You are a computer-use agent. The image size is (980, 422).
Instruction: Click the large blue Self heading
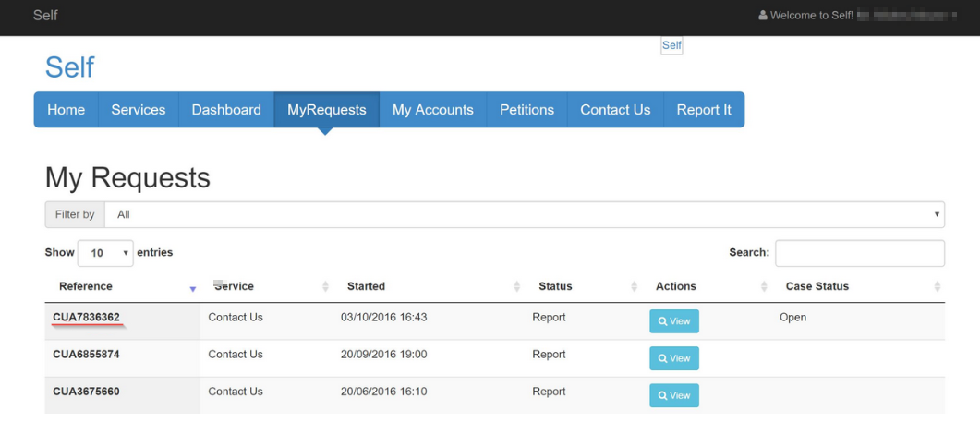pyautogui.click(x=69, y=67)
